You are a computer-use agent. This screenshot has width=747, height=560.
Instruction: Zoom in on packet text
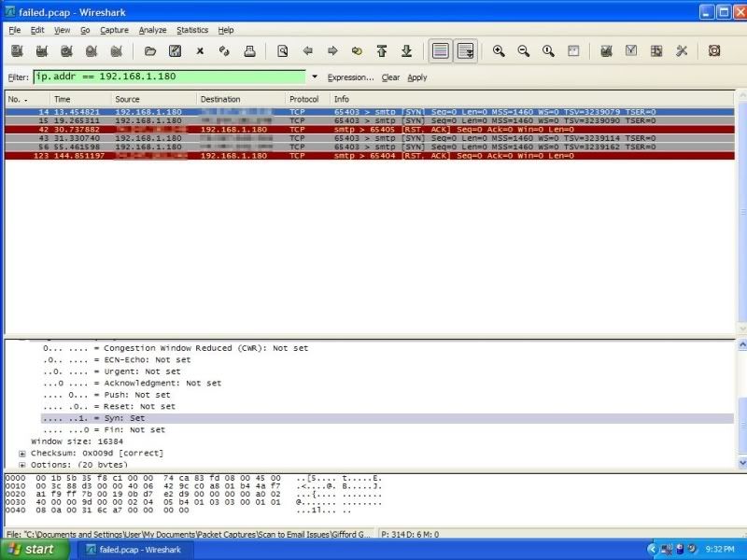499,51
